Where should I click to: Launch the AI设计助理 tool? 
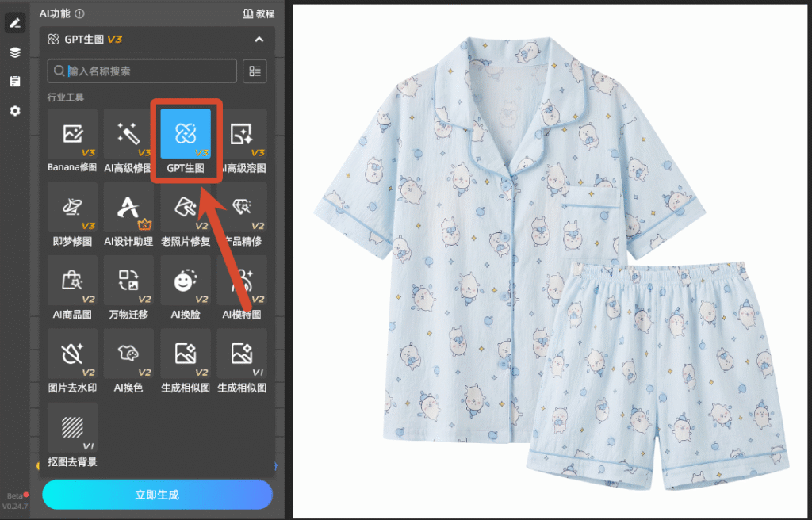pyautogui.click(x=128, y=214)
